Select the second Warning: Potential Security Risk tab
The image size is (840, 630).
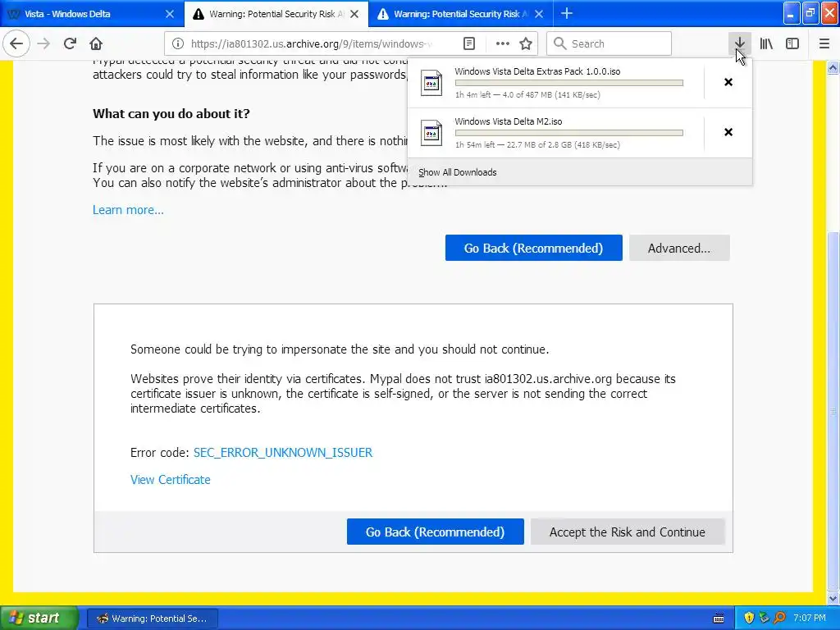[276, 14]
